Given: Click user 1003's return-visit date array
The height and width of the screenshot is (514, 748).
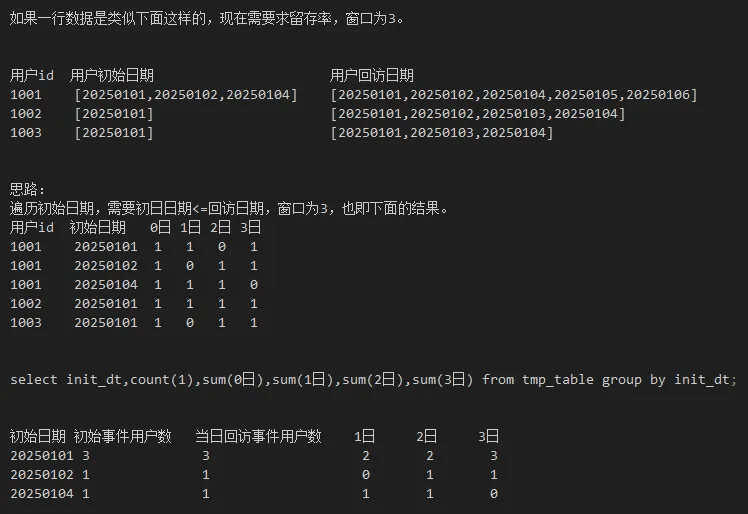Looking at the screenshot, I should click(441, 132).
